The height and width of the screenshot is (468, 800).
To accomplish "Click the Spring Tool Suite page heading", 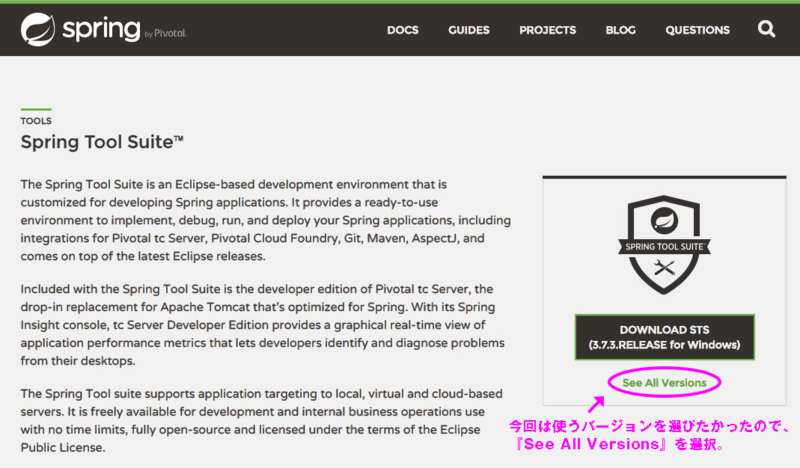I will [102, 142].
